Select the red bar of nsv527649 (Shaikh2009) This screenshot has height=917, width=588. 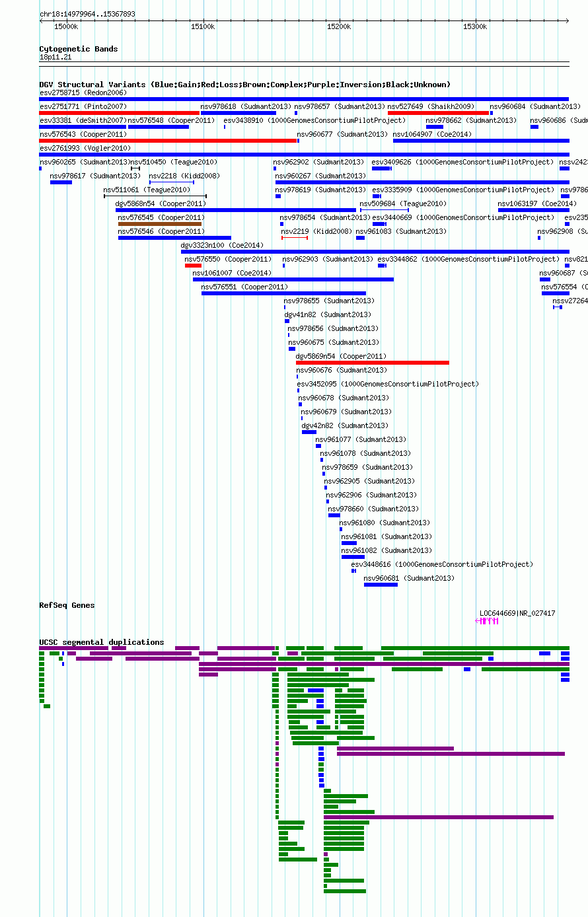pos(438,113)
